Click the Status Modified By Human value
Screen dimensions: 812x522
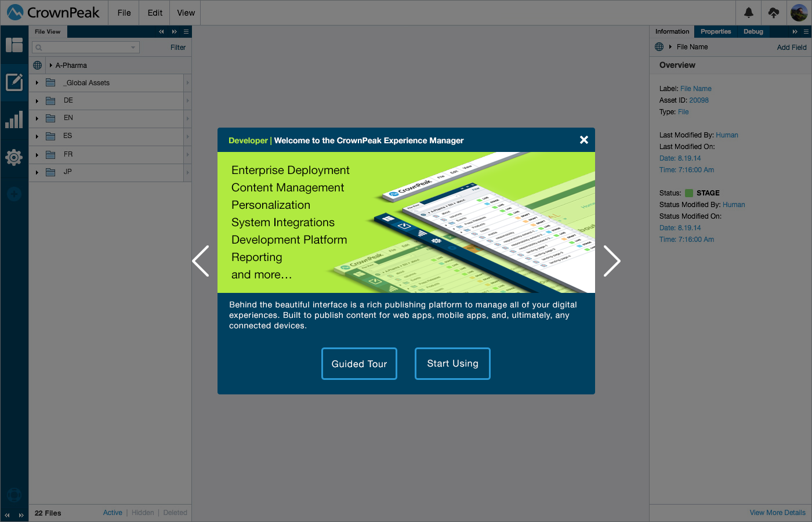(x=734, y=205)
